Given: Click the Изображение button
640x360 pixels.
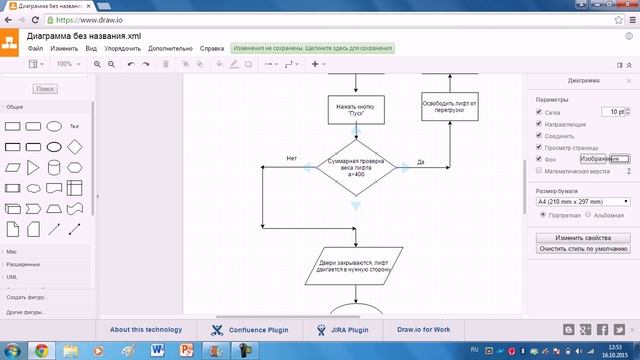Looking at the screenshot, I should click(x=593, y=159).
